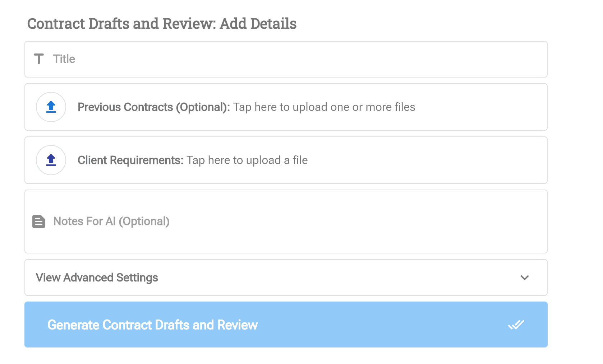Select the bold Client Requirements label
This screenshot has height=364, width=603.
[x=130, y=160]
